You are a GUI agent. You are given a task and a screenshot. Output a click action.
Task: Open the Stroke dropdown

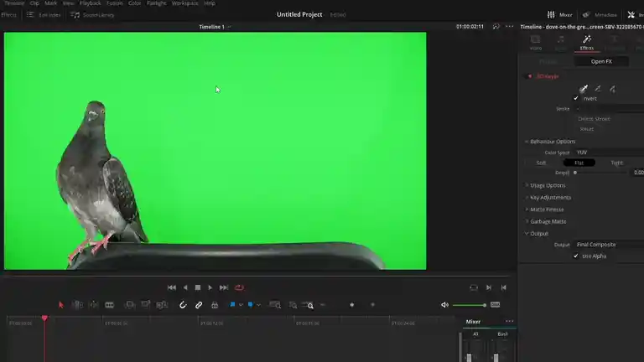coord(609,109)
